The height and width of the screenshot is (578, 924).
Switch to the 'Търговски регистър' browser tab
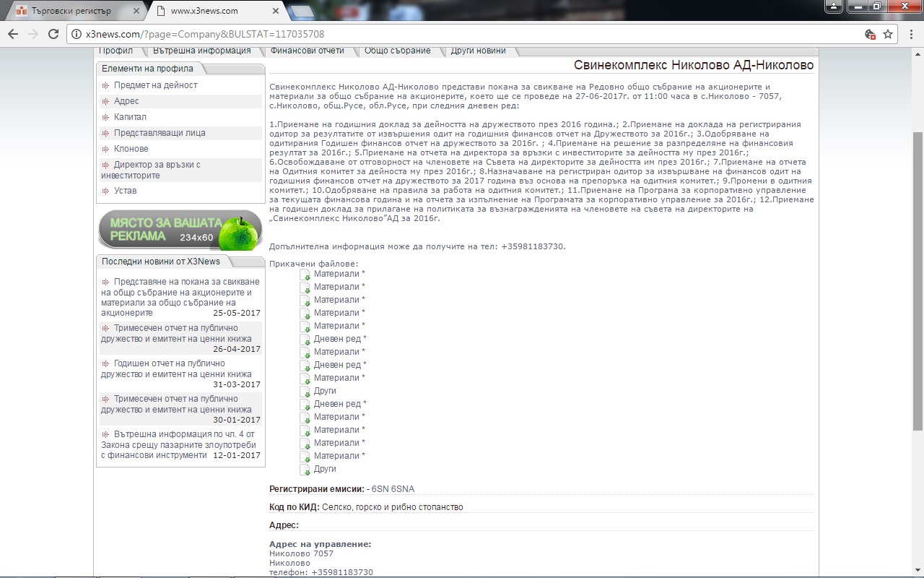coord(72,11)
